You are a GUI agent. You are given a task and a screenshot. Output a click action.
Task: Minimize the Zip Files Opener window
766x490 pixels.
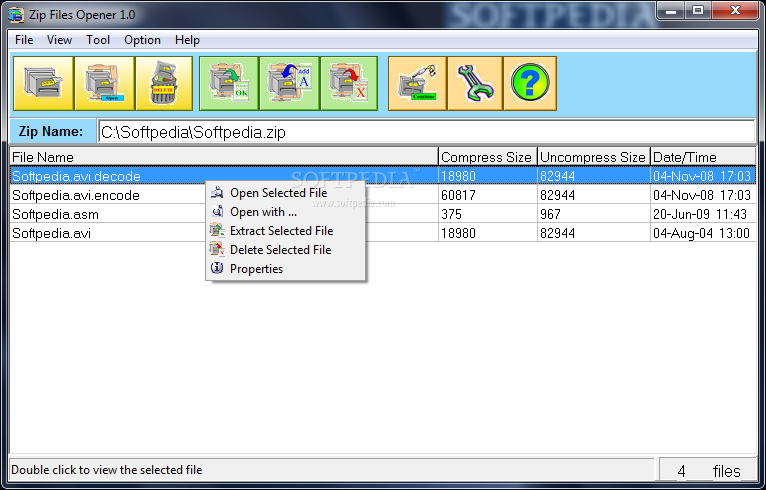tap(671, 10)
